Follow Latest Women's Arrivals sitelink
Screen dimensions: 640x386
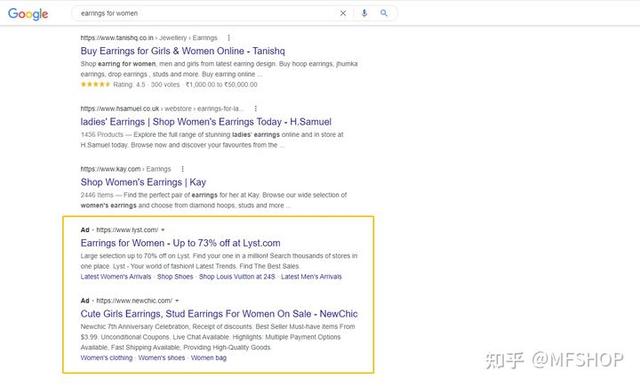pyautogui.click(x=116, y=277)
